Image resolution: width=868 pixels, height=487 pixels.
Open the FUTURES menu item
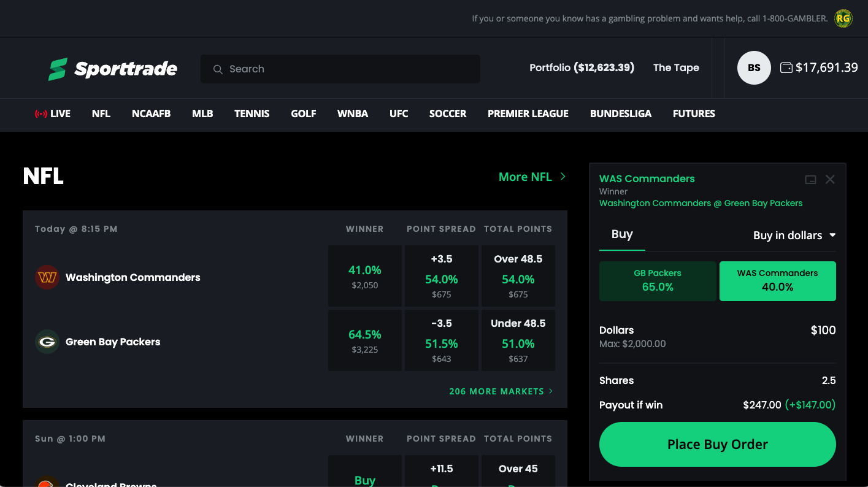coord(694,113)
